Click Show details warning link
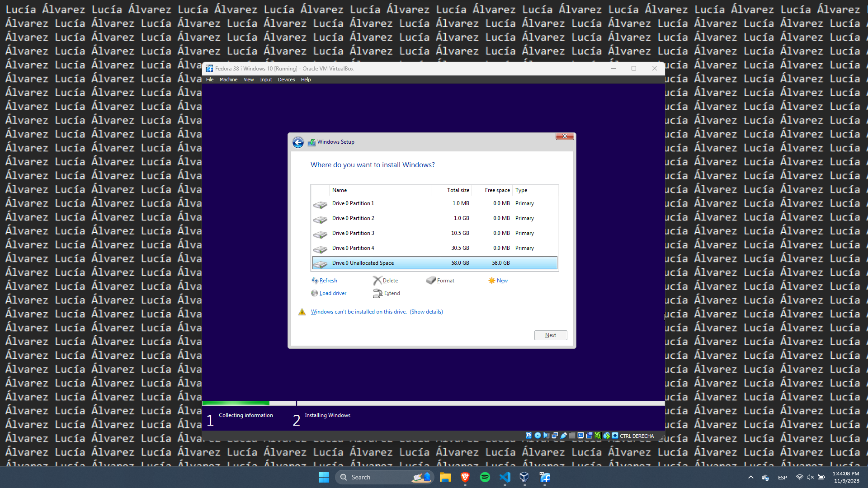Screen dimensions: 868x488 (426, 312)
